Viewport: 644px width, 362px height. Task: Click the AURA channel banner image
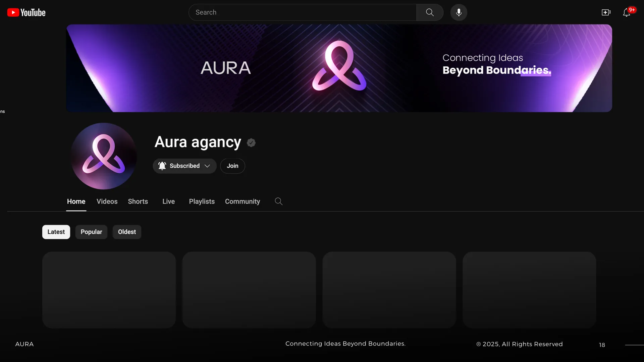click(339, 68)
